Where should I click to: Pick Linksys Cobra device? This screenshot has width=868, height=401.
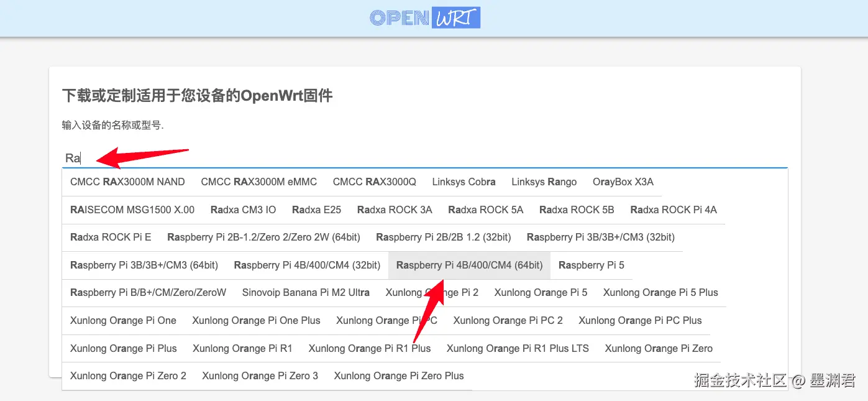[464, 182]
